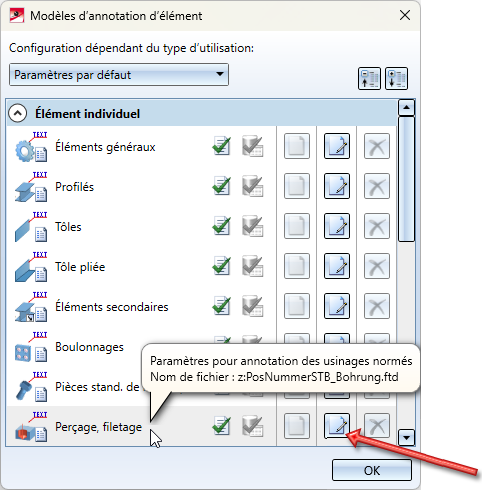Toggle green checkmark for Éléments secondaires
The height and width of the screenshot is (490, 482).
(x=222, y=306)
